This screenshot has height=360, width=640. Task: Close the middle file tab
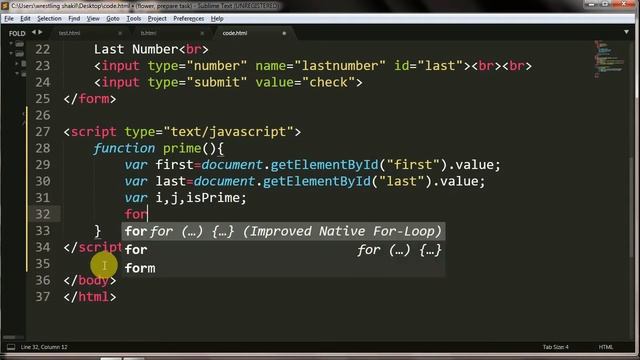click(x=202, y=33)
